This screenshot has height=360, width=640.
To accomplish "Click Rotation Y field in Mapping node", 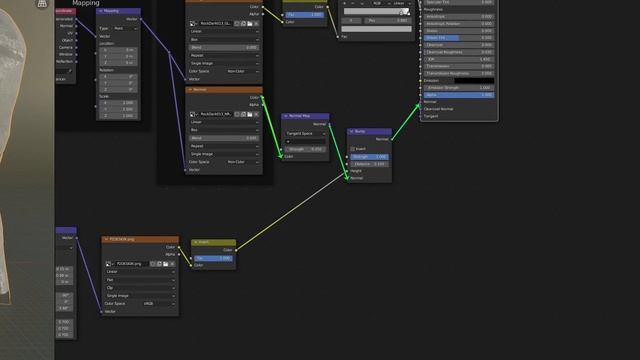I will [118, 83].
